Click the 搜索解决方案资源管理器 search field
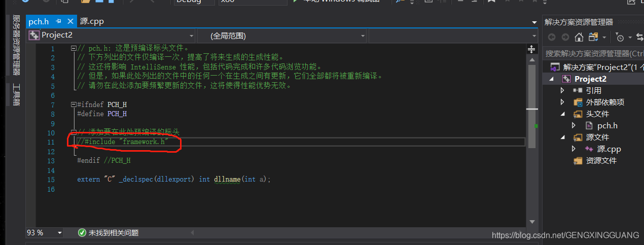The height and width of the screenshot is (245, 644). point(594,53)
